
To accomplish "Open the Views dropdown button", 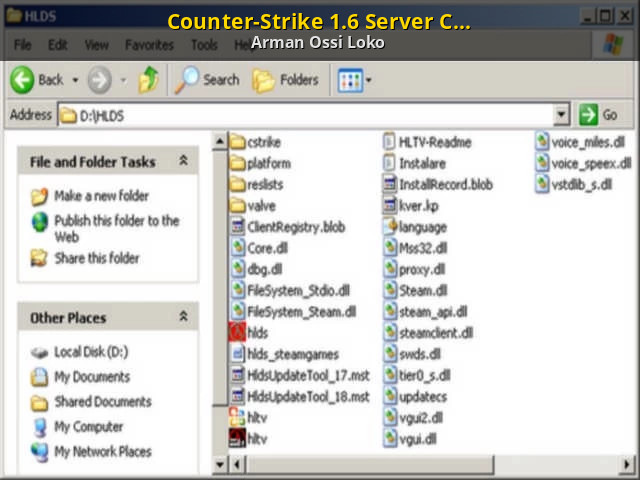I will 354,80.
